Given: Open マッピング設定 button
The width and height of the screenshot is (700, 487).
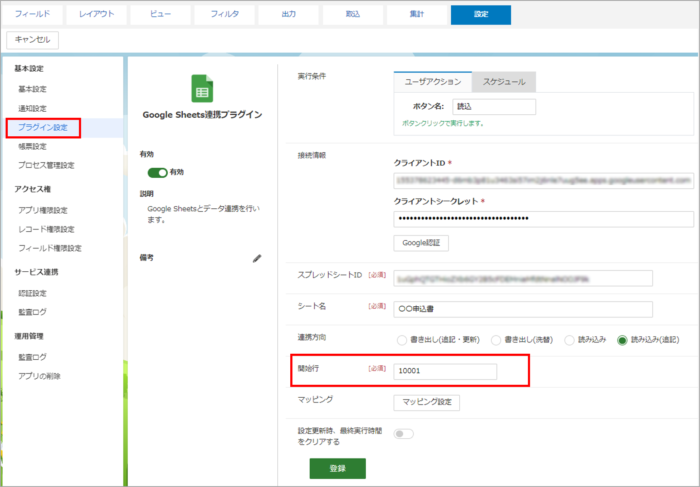Looking at the screenshot, I should [427, 402].
